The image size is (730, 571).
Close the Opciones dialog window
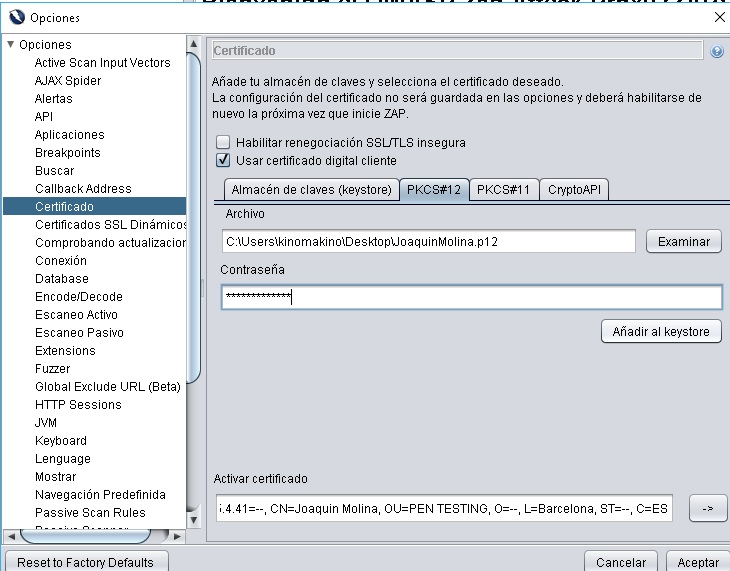point(718,17)
